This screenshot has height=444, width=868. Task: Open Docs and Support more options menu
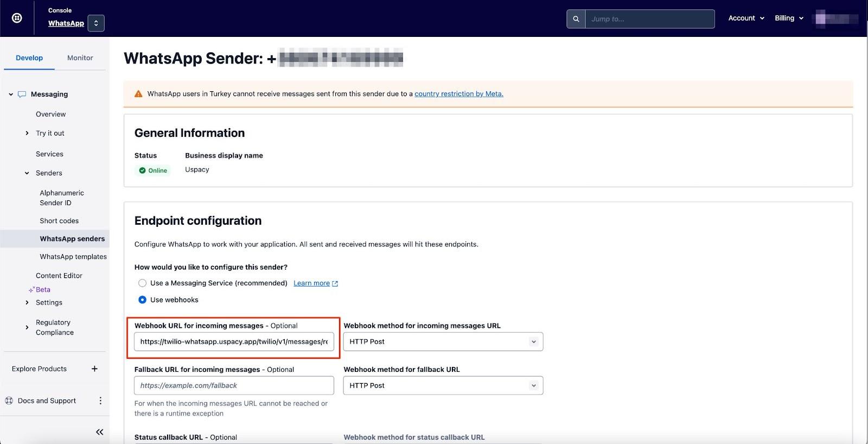[x=100, y=401]
